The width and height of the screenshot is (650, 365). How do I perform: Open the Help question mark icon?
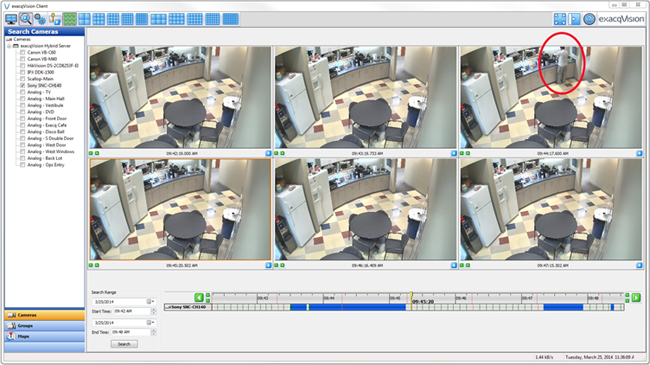pyautogui.click(x=589, y=19)
